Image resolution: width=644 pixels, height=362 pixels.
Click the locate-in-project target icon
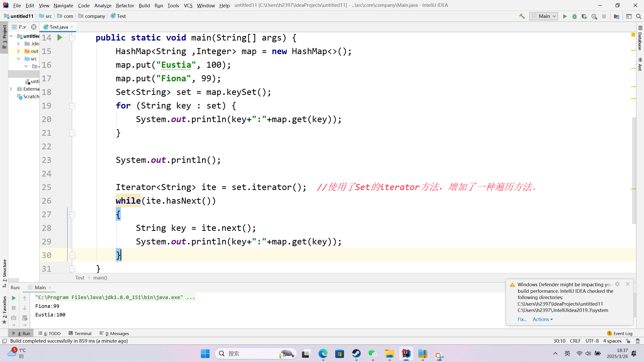click(33, 27)
